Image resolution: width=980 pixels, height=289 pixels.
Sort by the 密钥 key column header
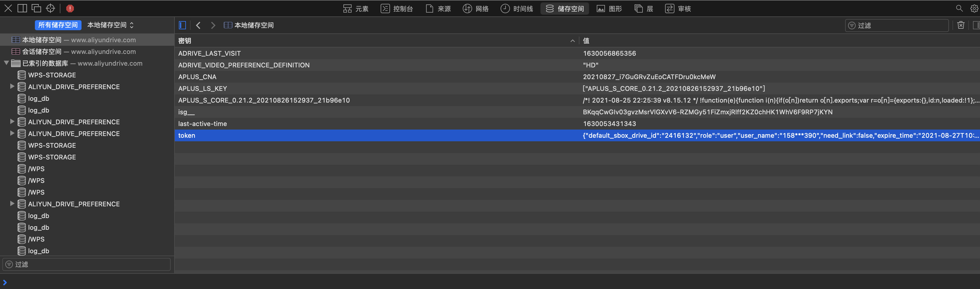click(377, 41)
